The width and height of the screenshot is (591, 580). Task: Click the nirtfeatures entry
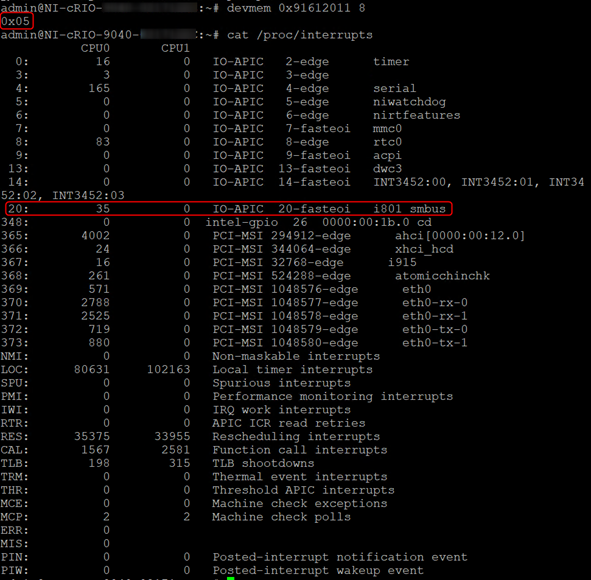coord(416,115)
